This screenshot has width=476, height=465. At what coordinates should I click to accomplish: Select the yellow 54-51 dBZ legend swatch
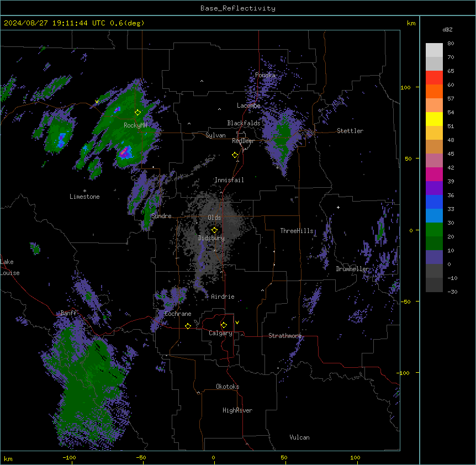click(x=434, y=119)
